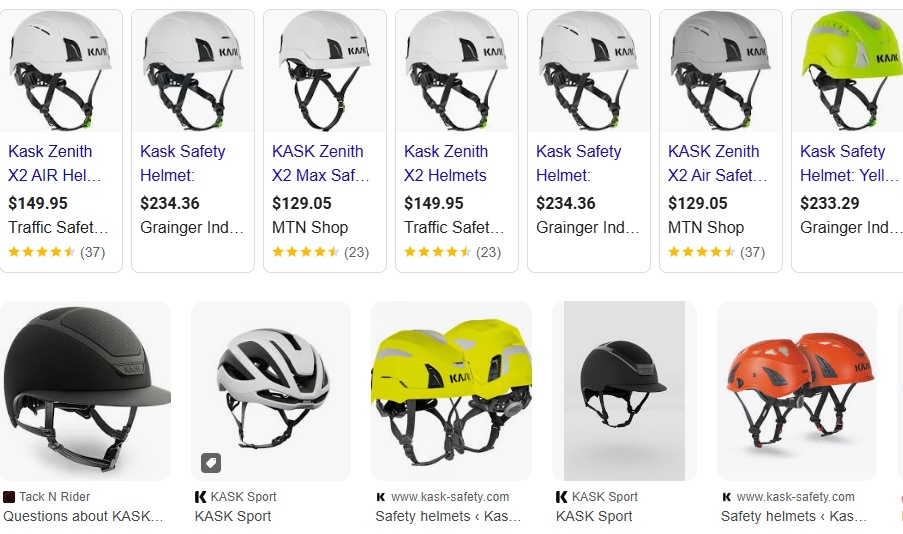
Task: Click the 'Questions about KASK' result title
Action: (x=83, y=516)
